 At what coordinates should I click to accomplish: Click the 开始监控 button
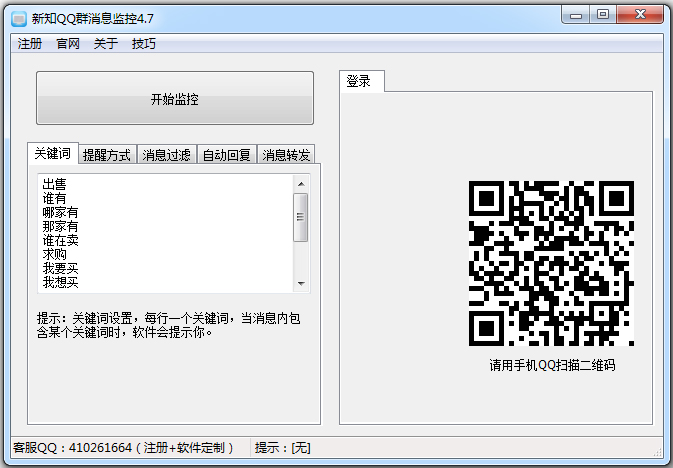(175, 98)
